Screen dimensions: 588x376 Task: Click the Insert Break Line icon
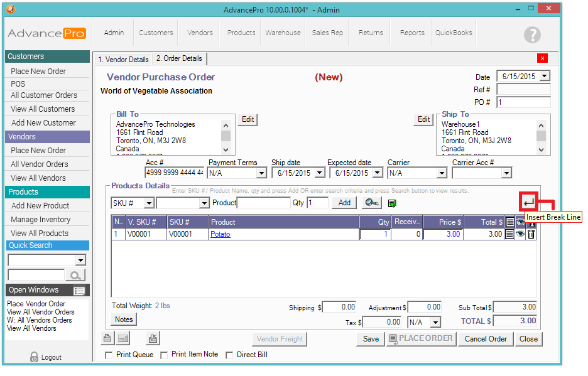point(529,202)
